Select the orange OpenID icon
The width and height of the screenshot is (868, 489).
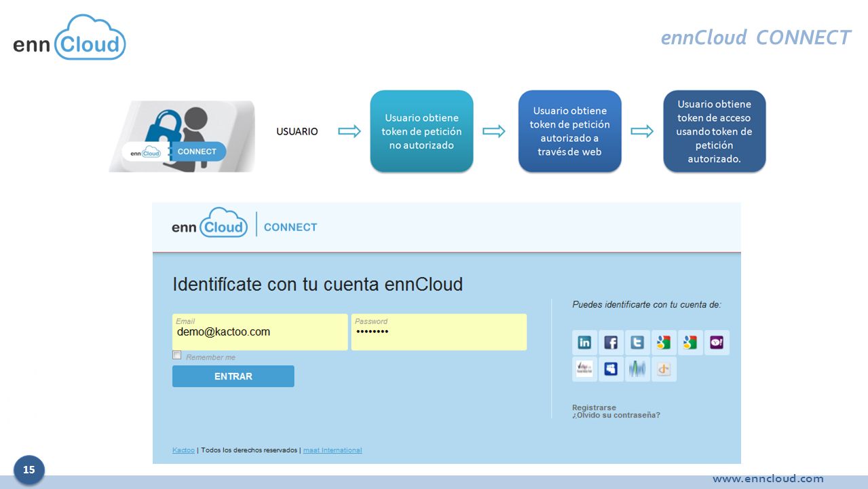click(664, 369)
